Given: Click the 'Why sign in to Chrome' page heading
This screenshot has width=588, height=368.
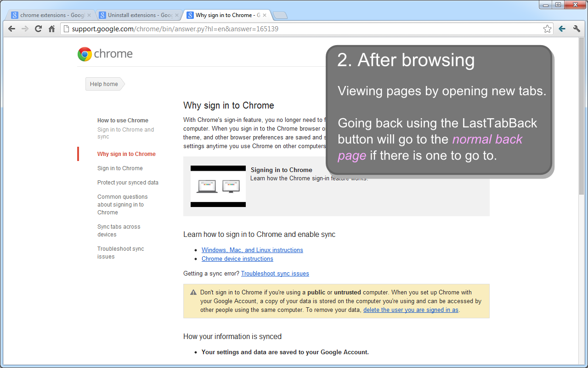Looking at the screenshot, I should click(x=229, y=105).
